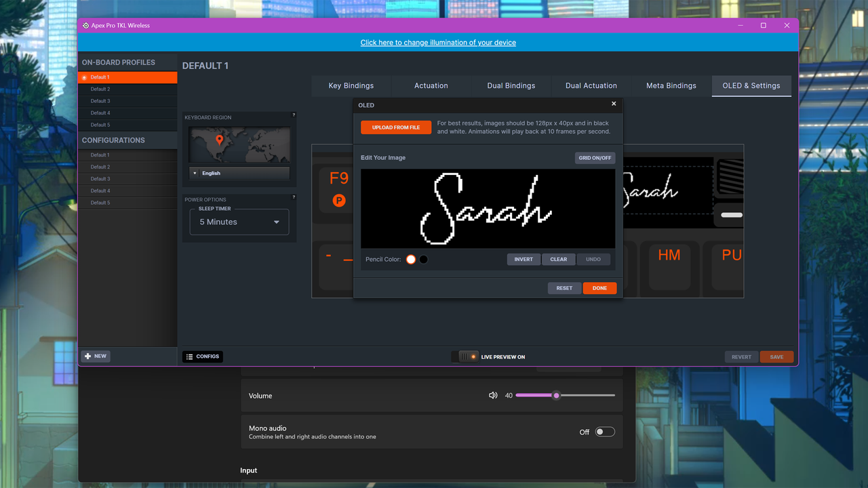The image size is (868, 488).
Task: Toggle the grid with Grid On/Off
Action: pos(595,158)
